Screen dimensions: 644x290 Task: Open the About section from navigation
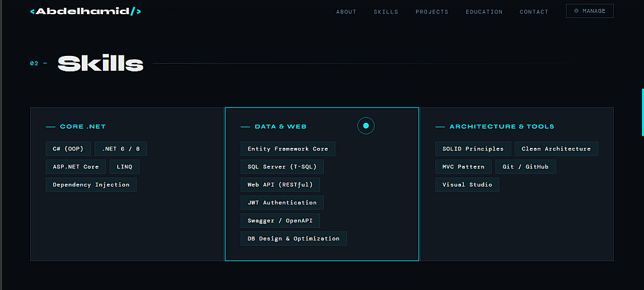pos(346,12)
